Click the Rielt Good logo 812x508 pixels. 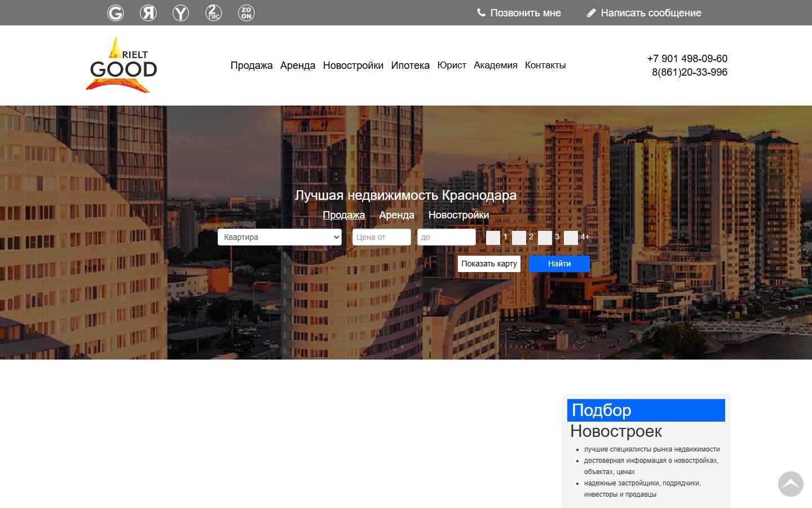tap(121, 65)
